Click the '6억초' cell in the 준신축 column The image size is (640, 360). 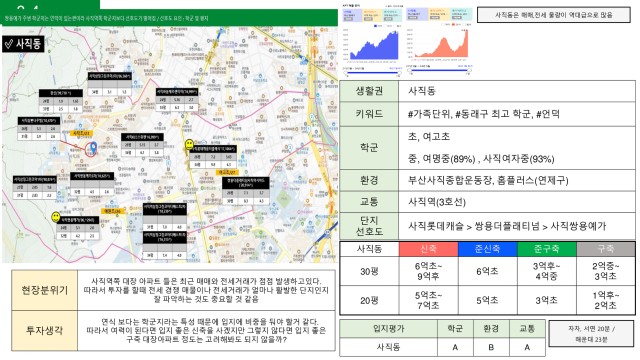coord(487,271)
